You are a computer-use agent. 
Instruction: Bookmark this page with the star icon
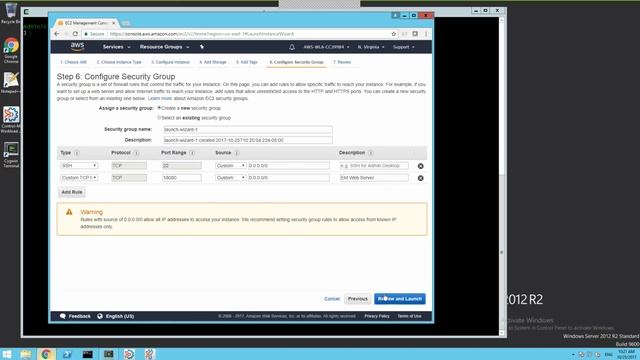point(393,34)
